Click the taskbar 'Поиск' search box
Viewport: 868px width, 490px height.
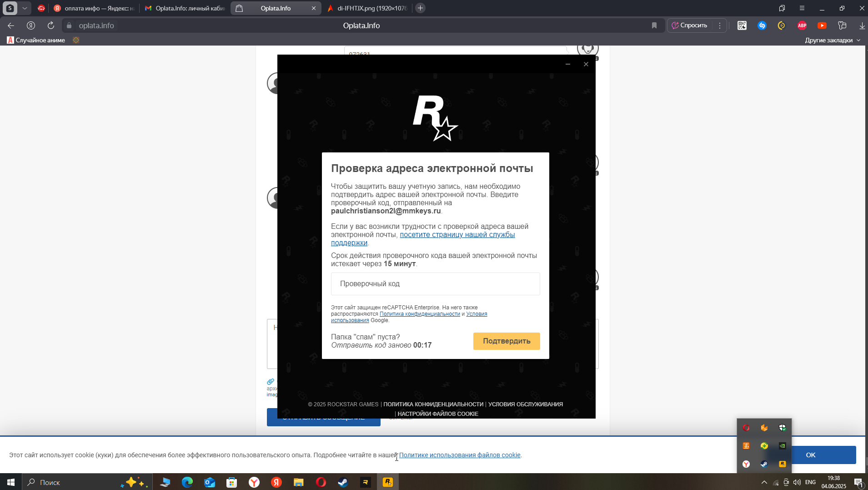86,482
